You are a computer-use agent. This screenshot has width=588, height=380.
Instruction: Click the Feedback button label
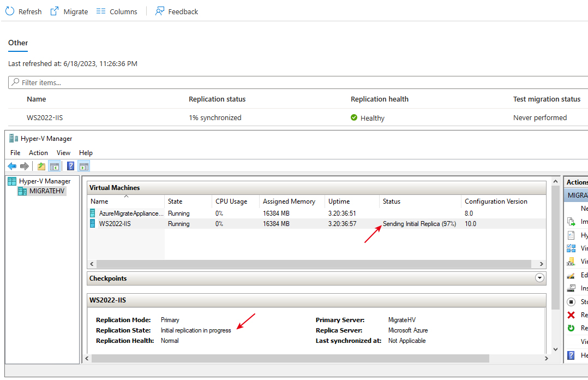click(183, 11)
